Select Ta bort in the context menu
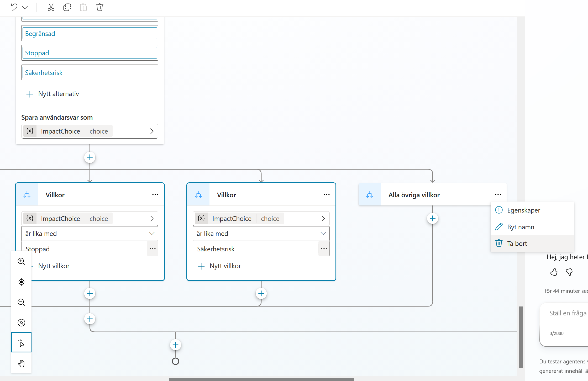 click(x=532, y=244)
